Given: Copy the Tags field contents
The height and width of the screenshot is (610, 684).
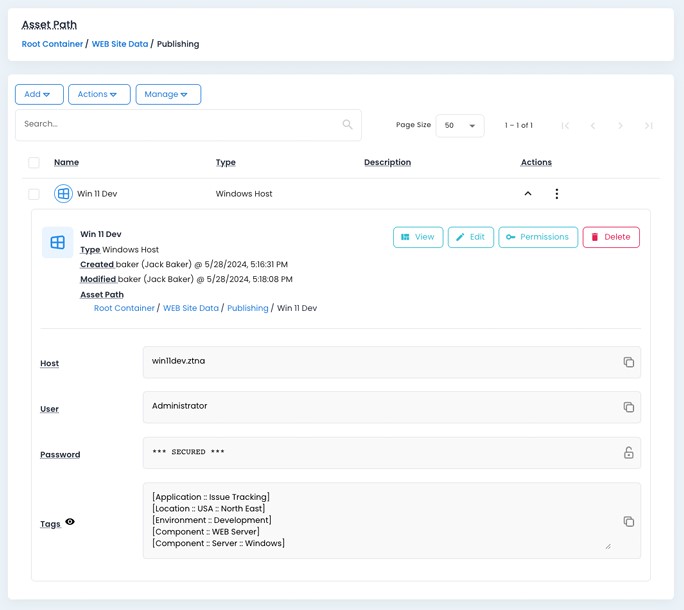Looking at the screenshot, I should [628, 521].
